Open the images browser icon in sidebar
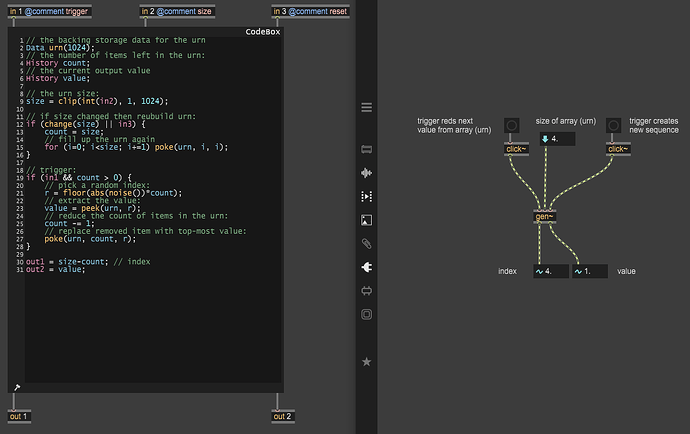The width and height of the screenshot is (690, 434). coord(366,220)
